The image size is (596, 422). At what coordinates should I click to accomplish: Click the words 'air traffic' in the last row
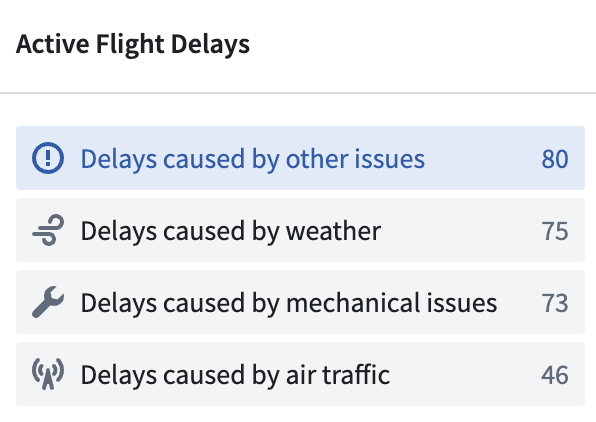point(338,375)
